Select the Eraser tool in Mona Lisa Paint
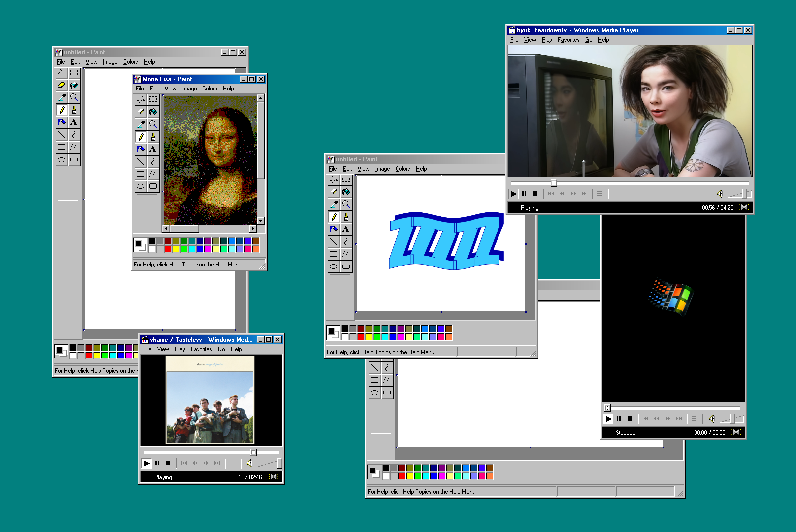Image resolution: width=796 pixels, height=532 pixels. click(x=141, y=112)
